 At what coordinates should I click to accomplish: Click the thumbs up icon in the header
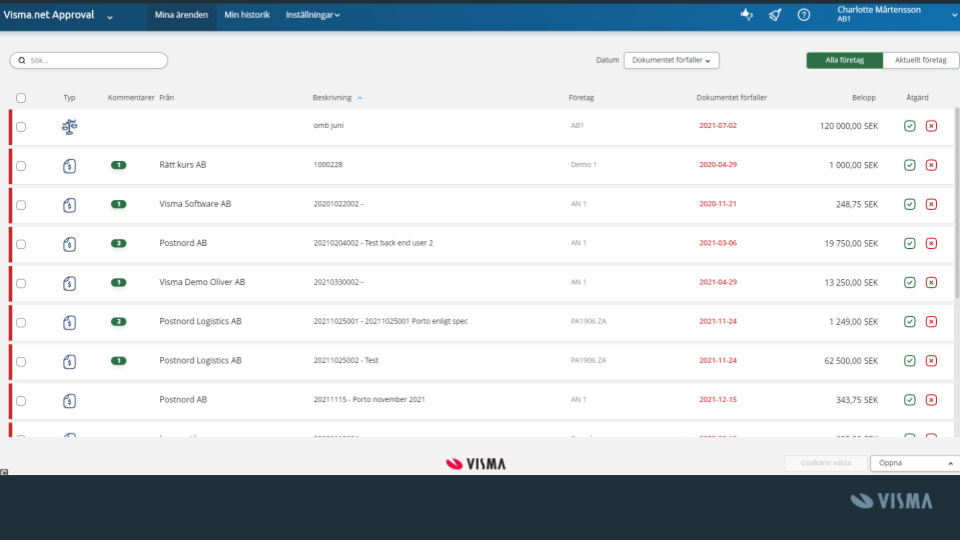pos(746,14)
